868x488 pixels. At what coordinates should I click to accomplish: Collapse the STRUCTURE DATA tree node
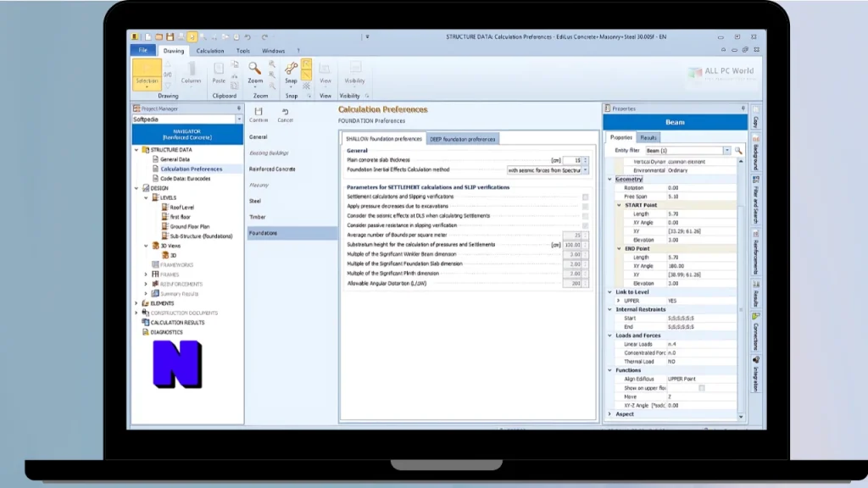click(x=136, y=150)
